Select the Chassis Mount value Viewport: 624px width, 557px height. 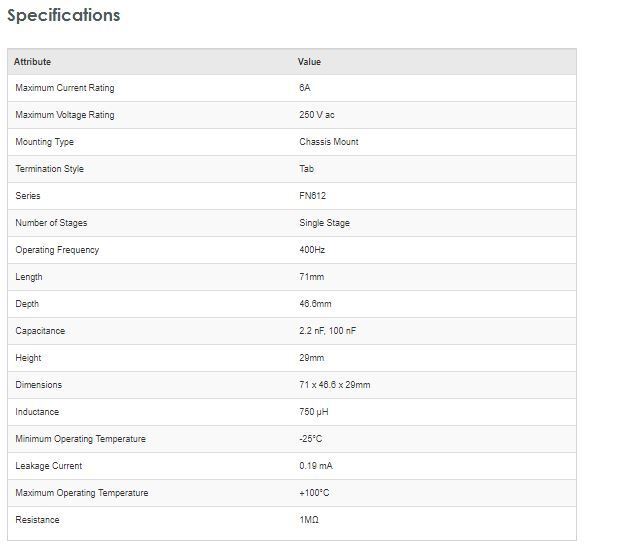(328, 142)
